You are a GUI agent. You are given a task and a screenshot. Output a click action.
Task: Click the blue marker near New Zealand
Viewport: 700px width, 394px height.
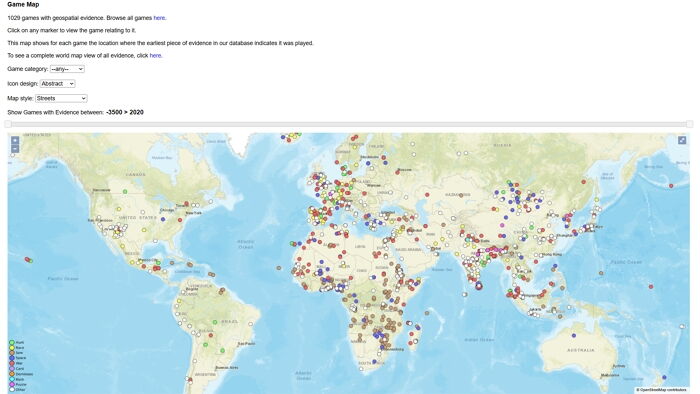pyautogui.click(x=664, y=377)
